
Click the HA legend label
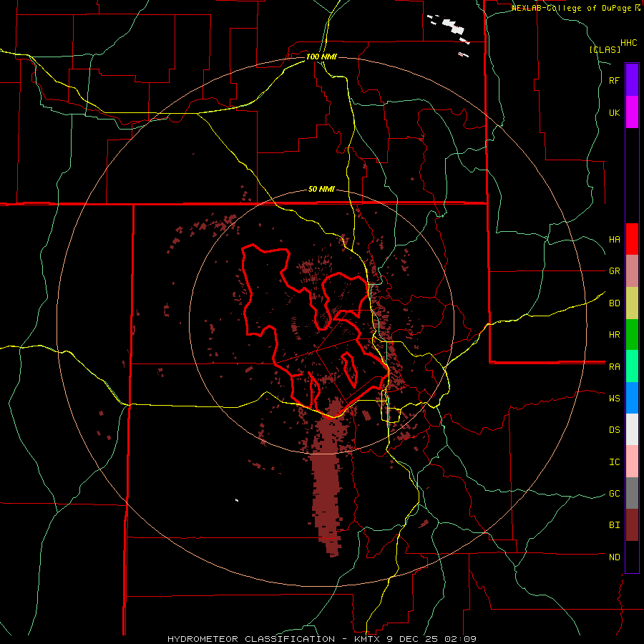pos(614,239)
